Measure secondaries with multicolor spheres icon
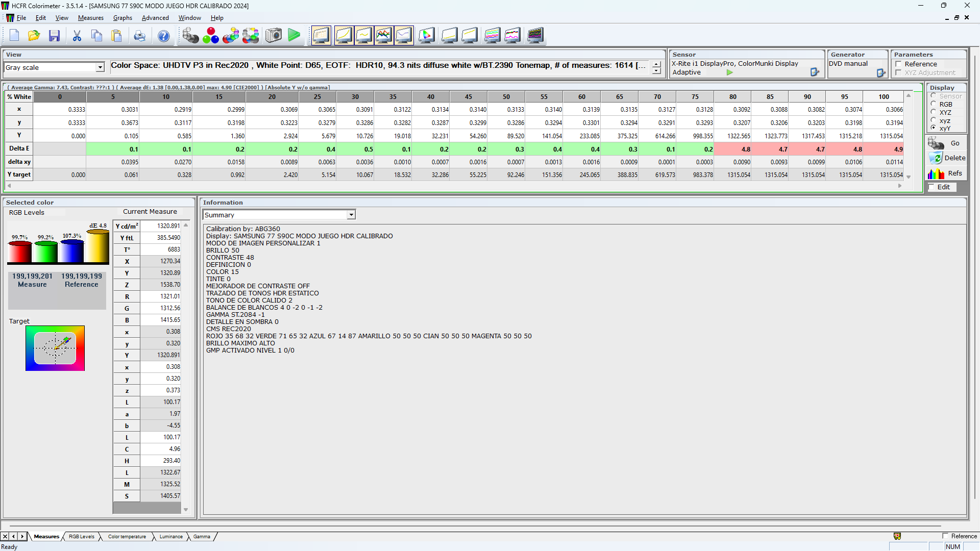 tap(231, 36)
